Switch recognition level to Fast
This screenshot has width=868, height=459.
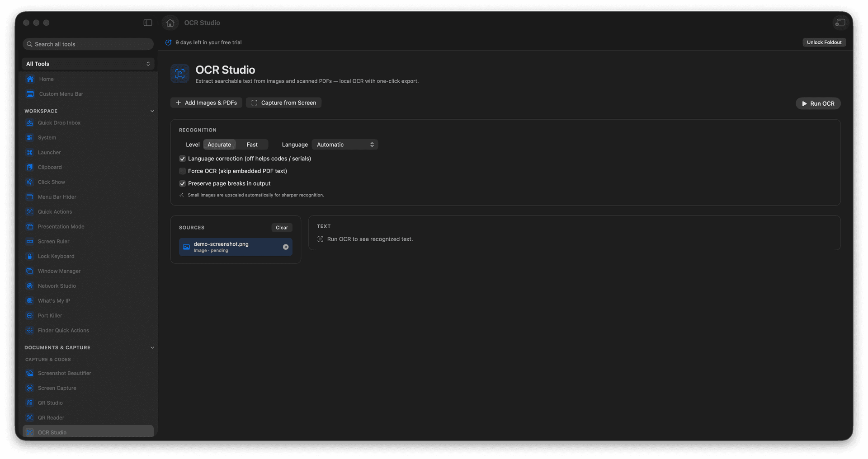(x=252, y=145)
